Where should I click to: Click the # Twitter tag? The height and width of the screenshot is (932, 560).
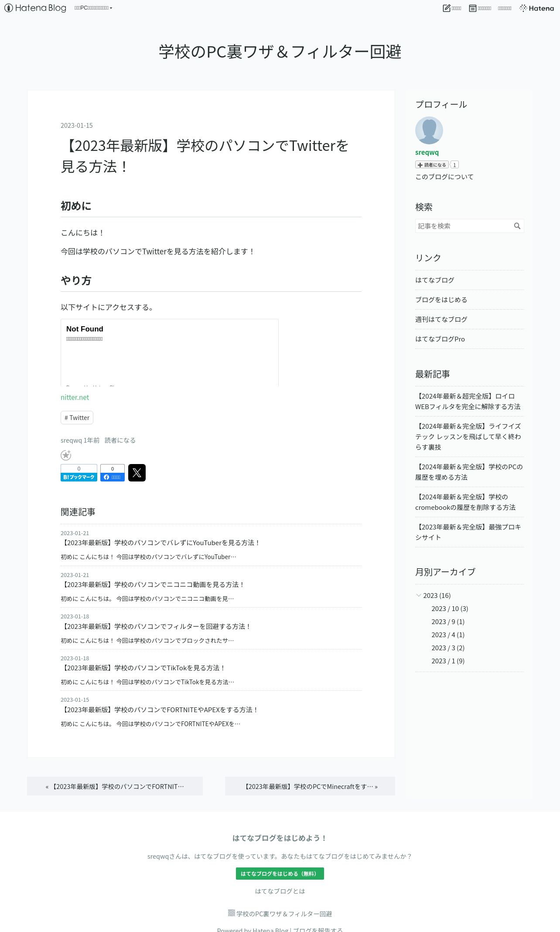click(x=77, y=417)
